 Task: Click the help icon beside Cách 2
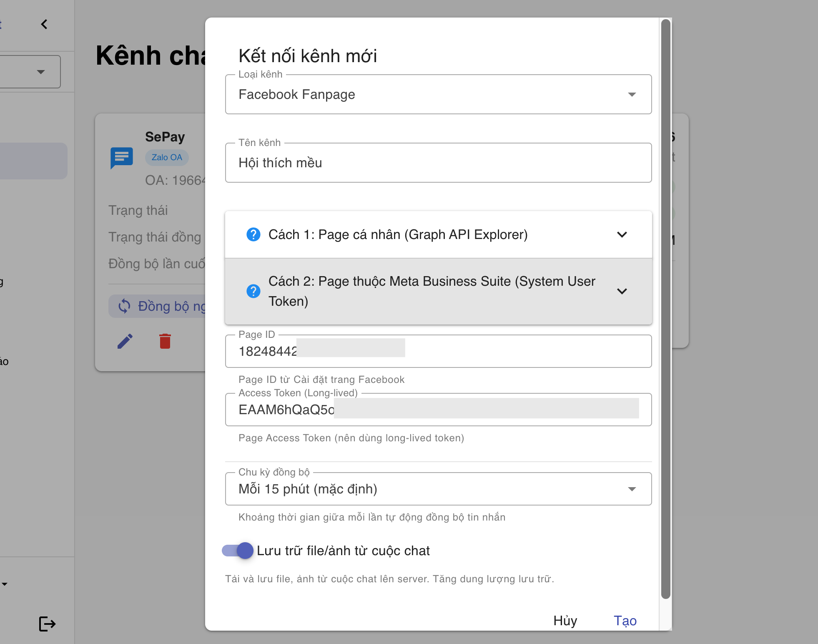(253, 291)
